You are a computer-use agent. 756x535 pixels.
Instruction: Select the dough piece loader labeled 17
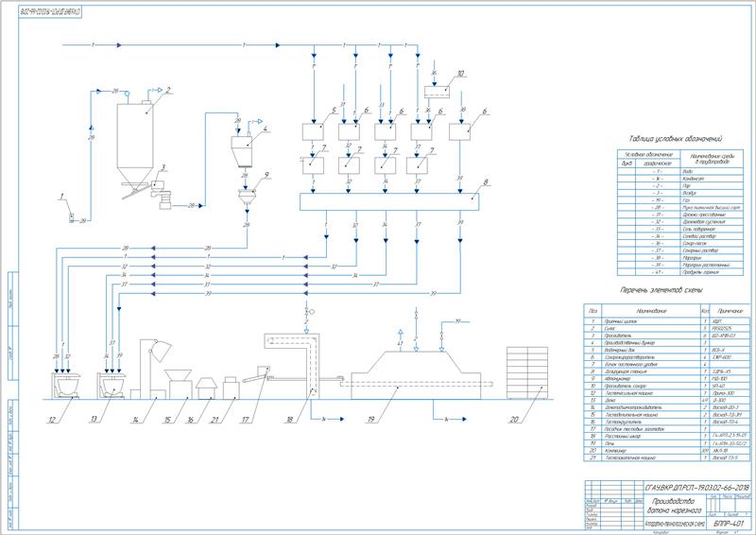pos(257,375)
